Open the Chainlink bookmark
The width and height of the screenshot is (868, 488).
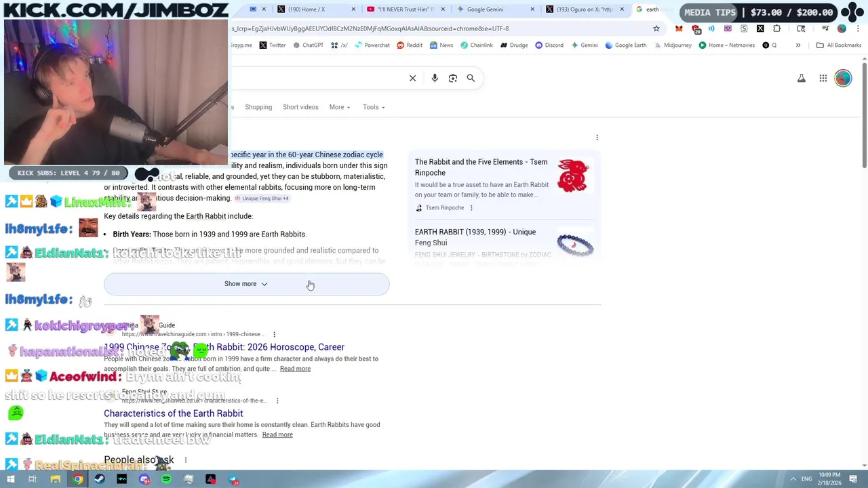click(x=476, y=45)
